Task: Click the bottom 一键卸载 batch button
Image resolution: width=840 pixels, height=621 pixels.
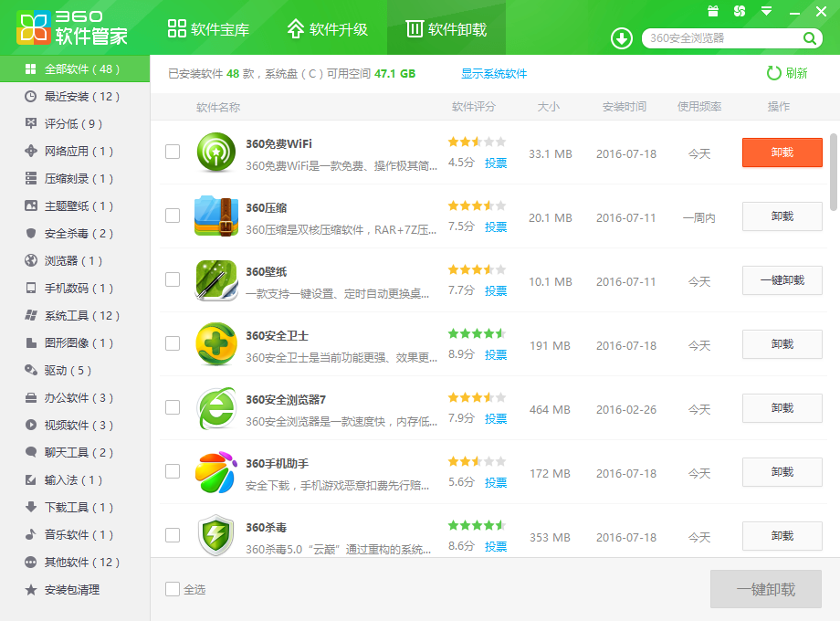Action: pyautogui.click(x=766, y=589)
